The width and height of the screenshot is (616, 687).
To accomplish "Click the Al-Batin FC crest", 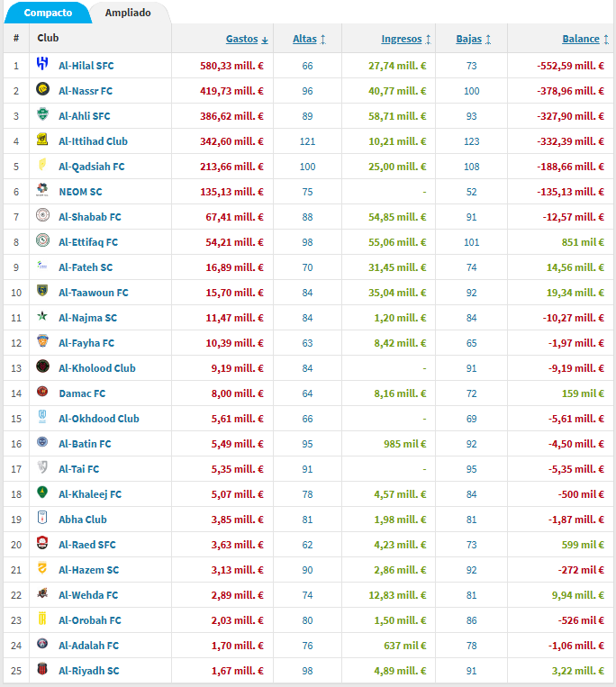I will 42,441.
